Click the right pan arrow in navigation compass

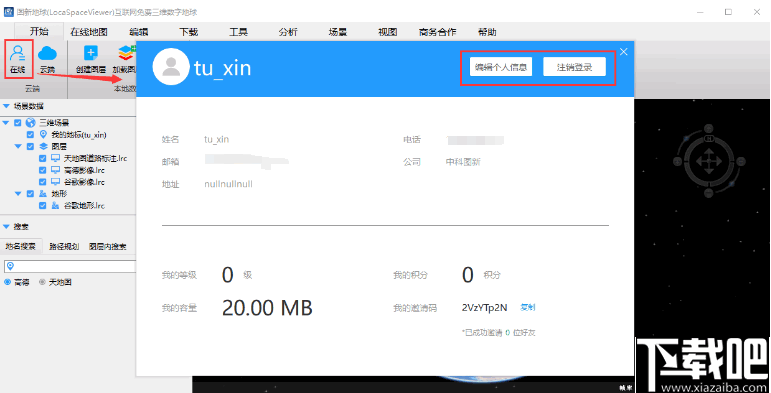pos(718,161)
